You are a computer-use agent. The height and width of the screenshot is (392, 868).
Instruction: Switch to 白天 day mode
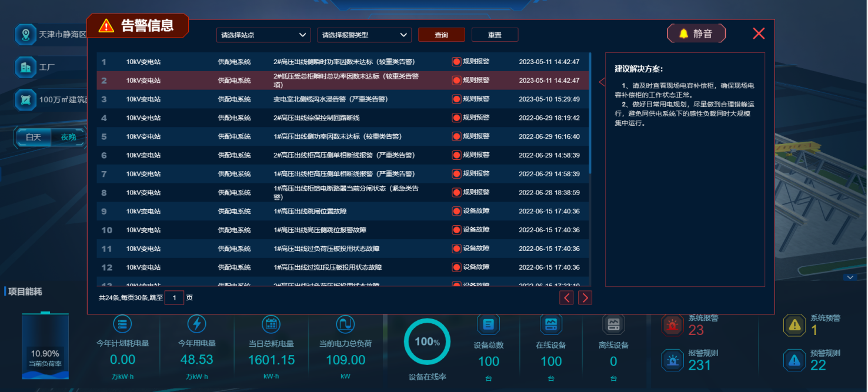coord(34,138)
